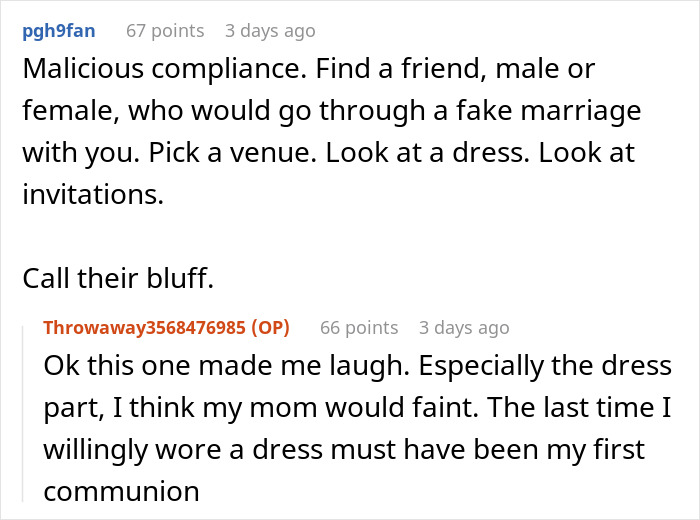This screenshot has height=520, width=700.
Task: Click the words 'Malicious compliance' in the comment
Action: pyautogui.click(x=165, y=69)
